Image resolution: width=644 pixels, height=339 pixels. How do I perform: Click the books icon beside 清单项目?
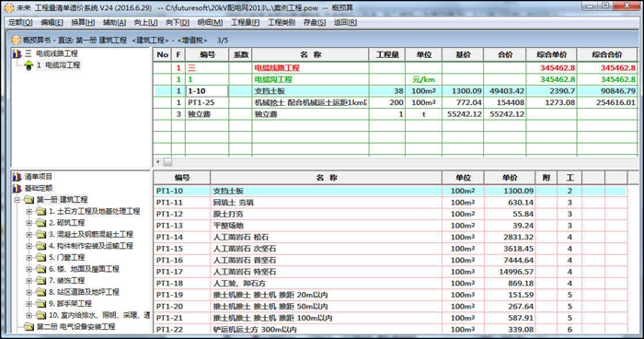(x=17, y=177)
